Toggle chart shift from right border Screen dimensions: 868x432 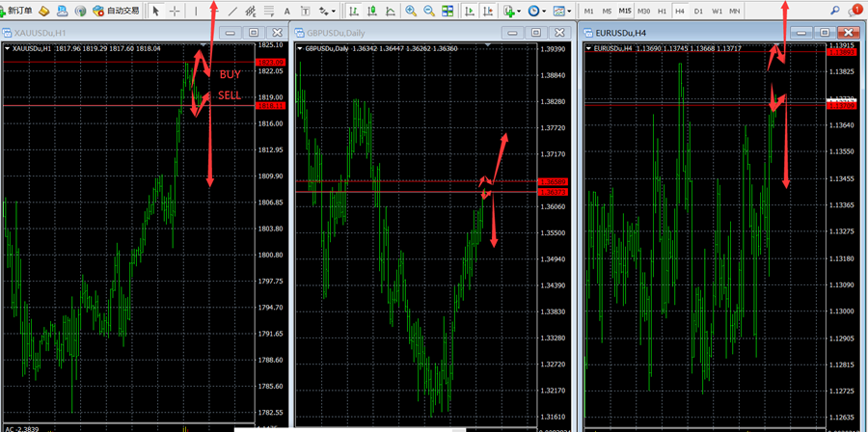click(487, 11)
